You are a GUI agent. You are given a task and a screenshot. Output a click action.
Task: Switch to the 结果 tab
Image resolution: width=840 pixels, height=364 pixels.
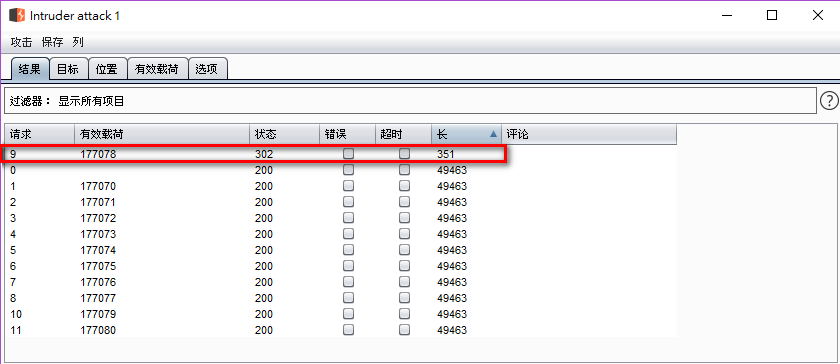29,69
